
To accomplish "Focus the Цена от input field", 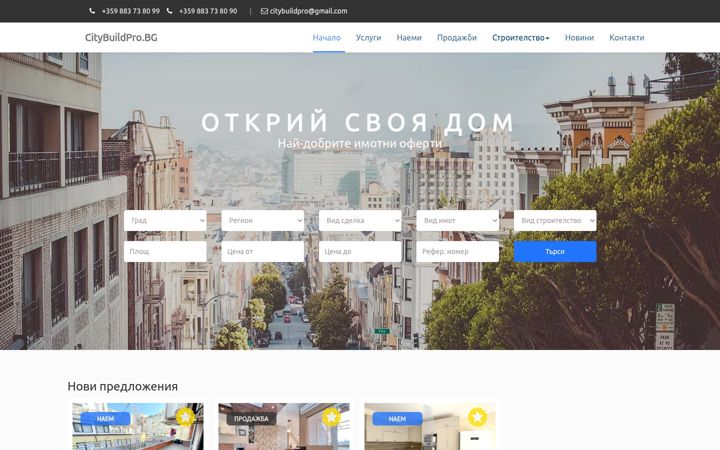I will [x=263, y=252].
